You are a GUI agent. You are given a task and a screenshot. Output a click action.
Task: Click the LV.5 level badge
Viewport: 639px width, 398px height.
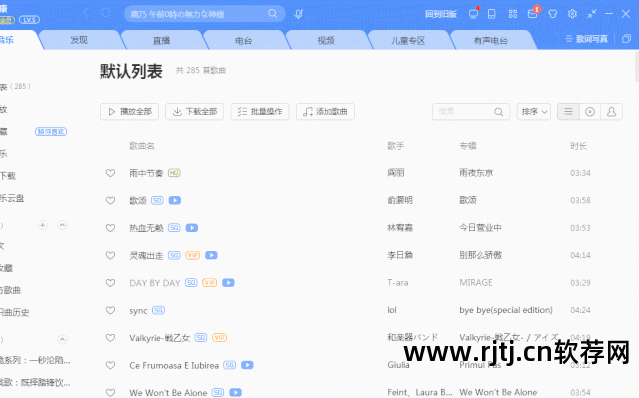pyautogui.click(x=29, y=20)
